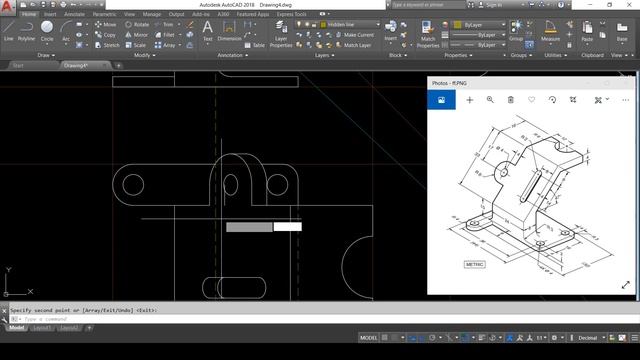
Task: Click Plot printer icon in quick access toolbar
Action: [63, 5]
